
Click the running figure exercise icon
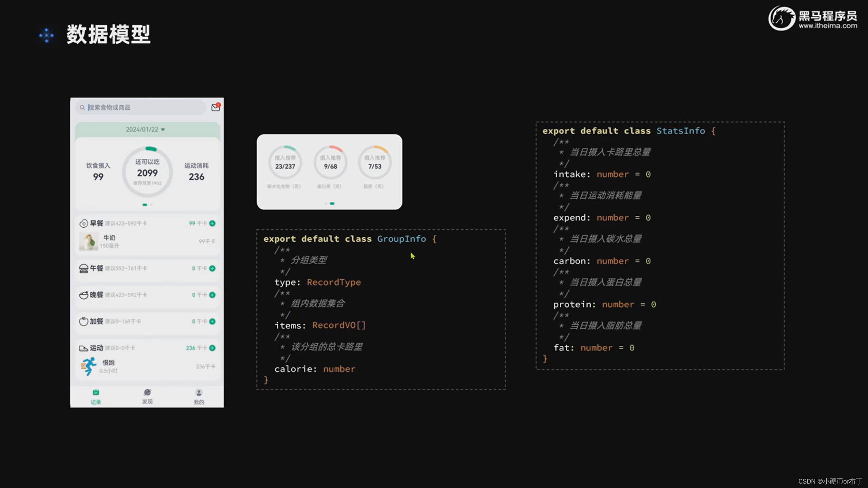(x=88, y=366)
